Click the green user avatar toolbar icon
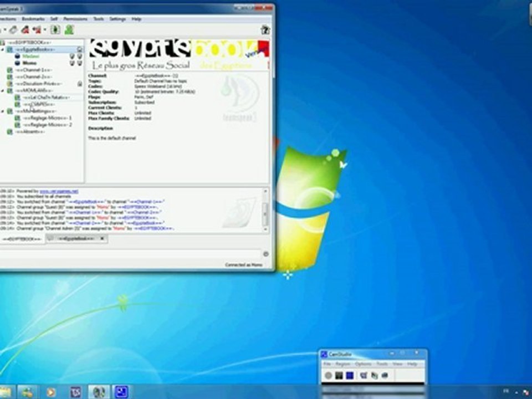 (69, 30)
